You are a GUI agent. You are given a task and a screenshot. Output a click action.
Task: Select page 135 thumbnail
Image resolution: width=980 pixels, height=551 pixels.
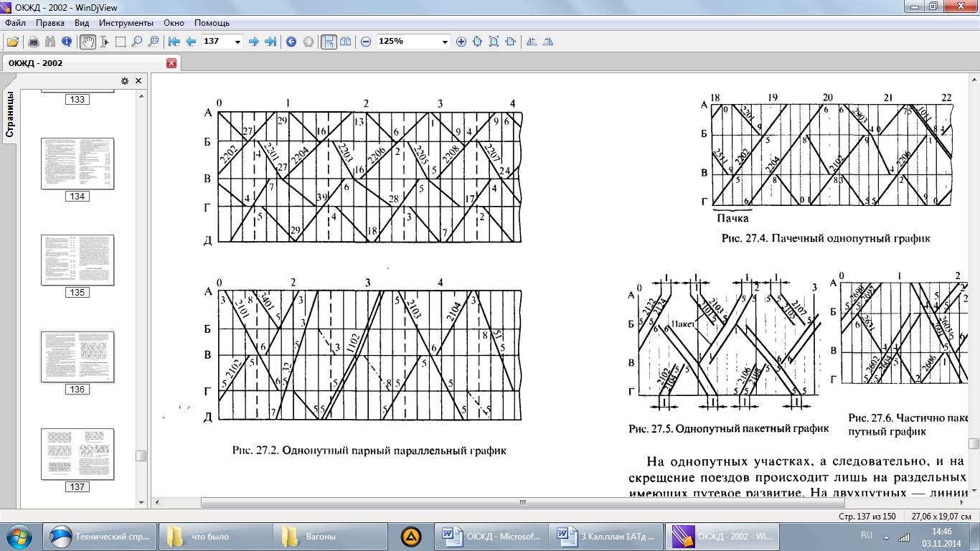[x=77, y=260]
